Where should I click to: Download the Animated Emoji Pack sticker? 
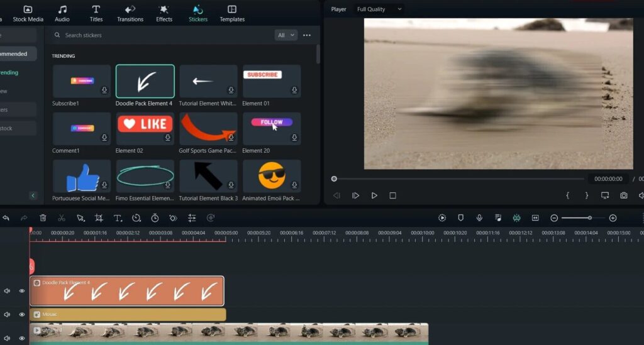pos(294,185)
